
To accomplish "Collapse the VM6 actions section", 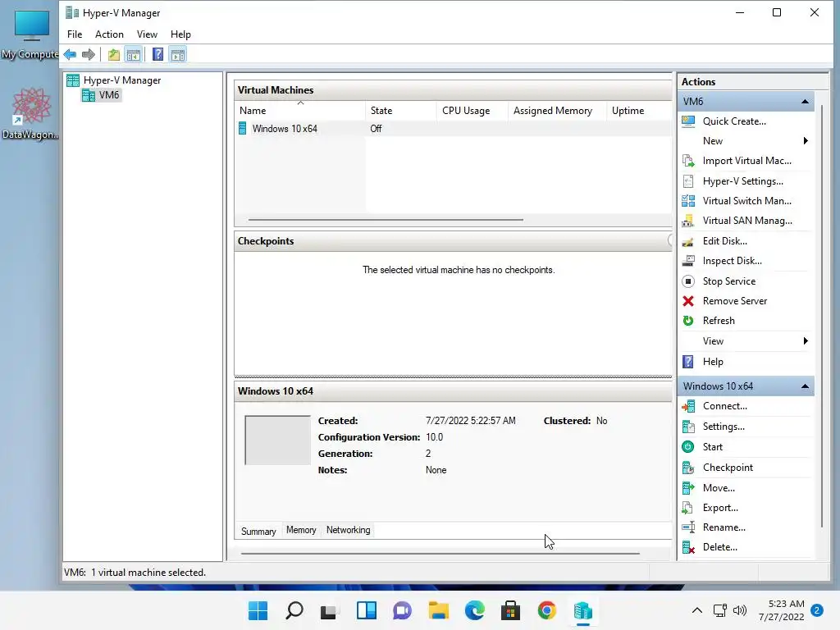I will tap(805, 101).
